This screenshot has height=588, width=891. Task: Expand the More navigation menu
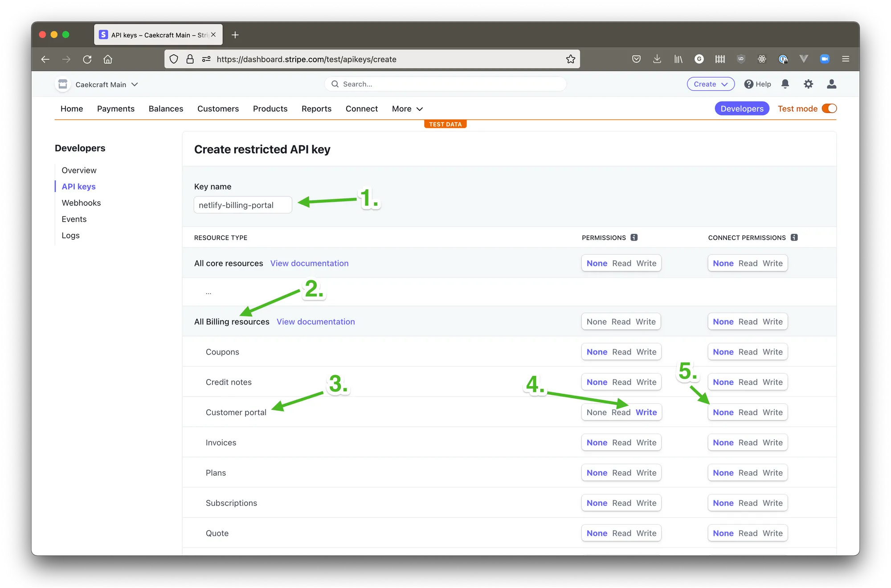coord(408,108)
